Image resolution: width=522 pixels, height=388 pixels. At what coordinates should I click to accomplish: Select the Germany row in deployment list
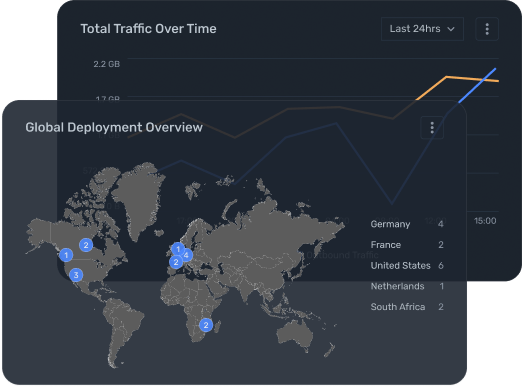(x=407, y=224)
